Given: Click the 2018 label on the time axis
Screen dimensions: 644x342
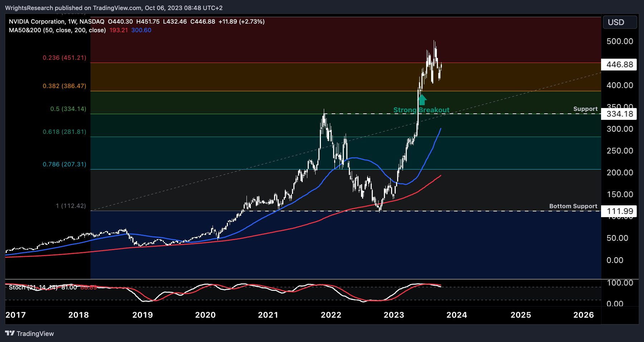Looking at the screenshot, I should (x=79, y=315).
